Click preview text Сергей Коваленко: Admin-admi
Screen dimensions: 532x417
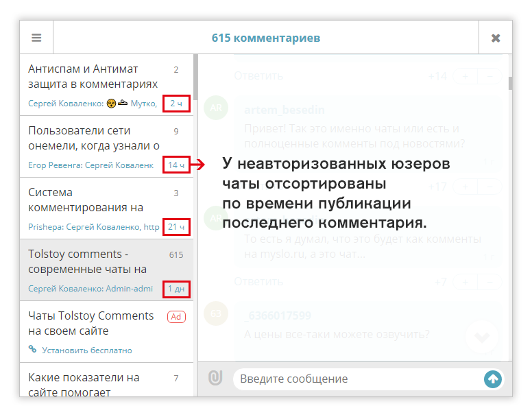[90, 289]
